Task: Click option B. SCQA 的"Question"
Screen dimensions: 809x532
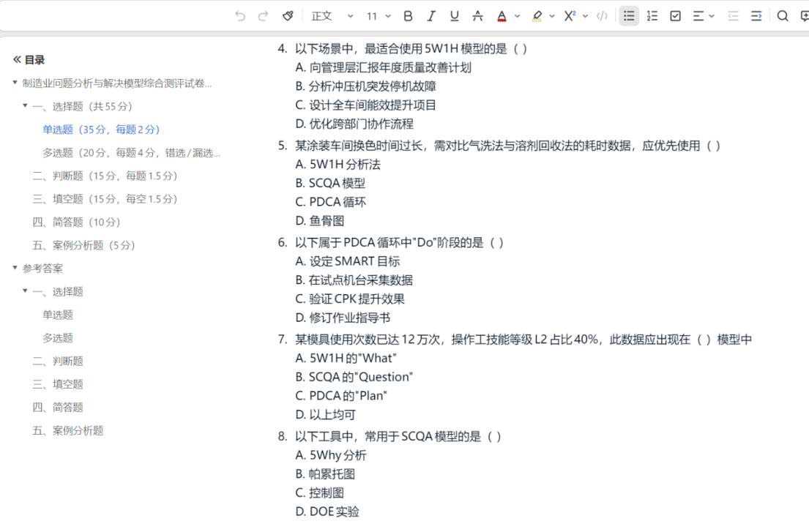Action: click(x=354, y=377)
